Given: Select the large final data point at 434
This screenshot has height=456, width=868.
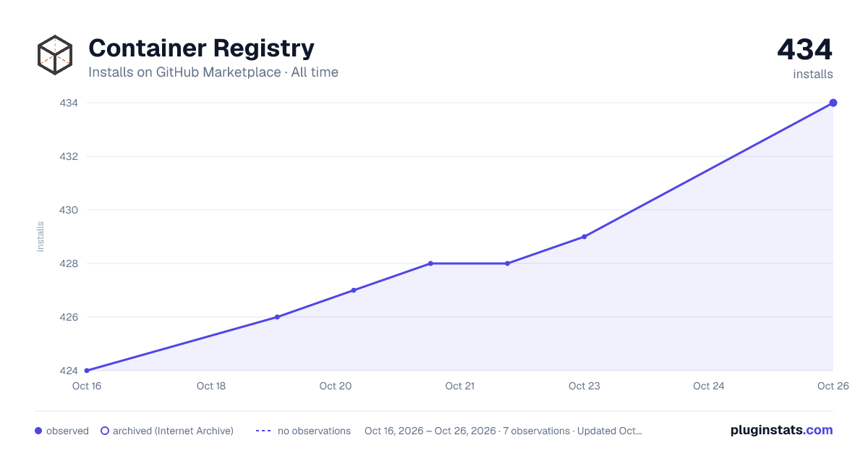Looking at the screenshot, I should (833, 103).
